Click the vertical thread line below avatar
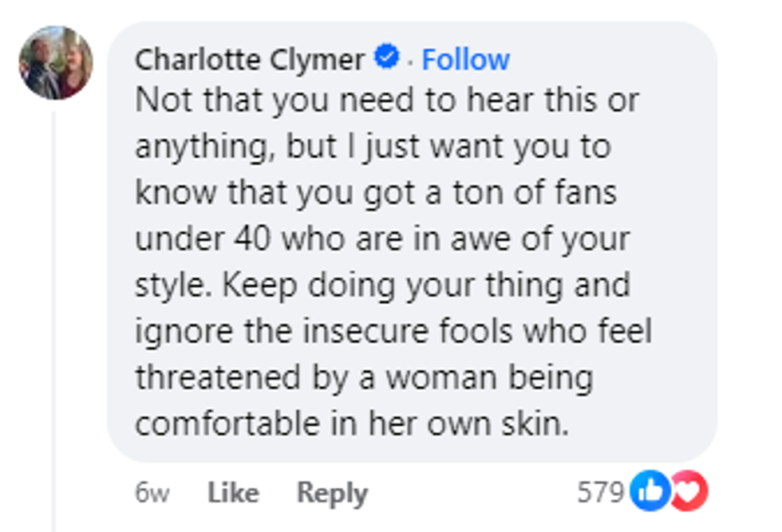Image resolution: width=782 pixels, height=532 pixels. (54, 319)
